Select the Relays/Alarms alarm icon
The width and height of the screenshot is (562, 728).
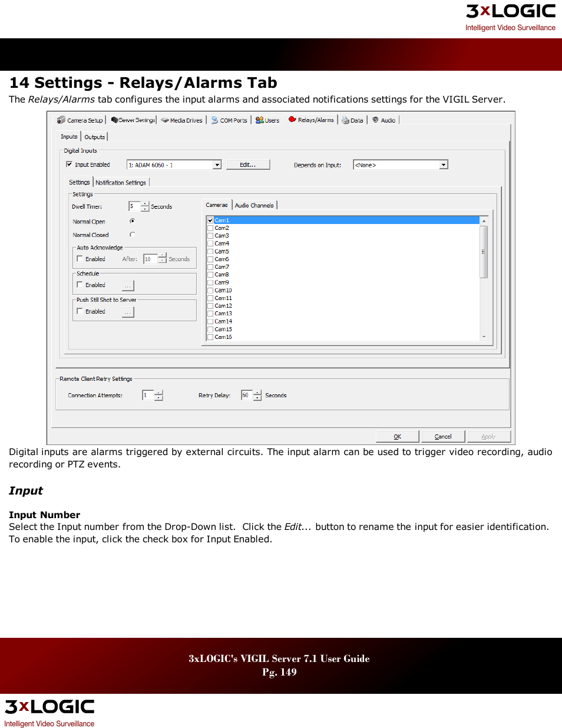[293, 118]
